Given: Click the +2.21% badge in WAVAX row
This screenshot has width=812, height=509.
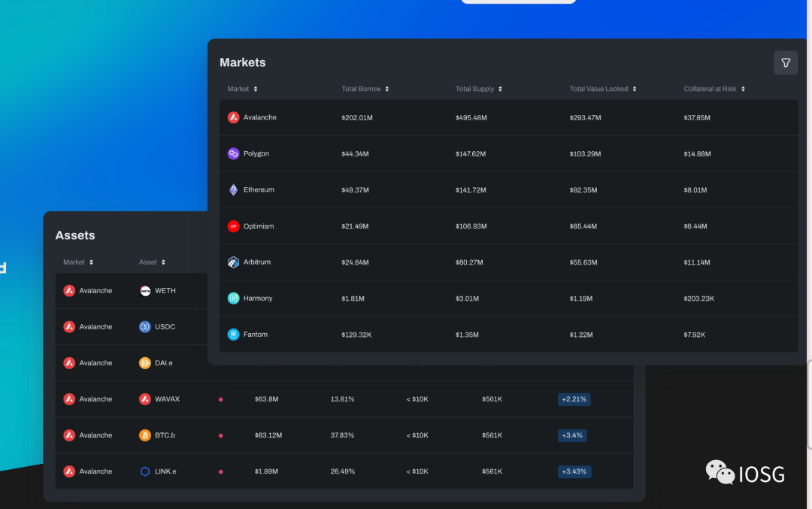Looking at the screenshot, I should (x=574, y=399).
